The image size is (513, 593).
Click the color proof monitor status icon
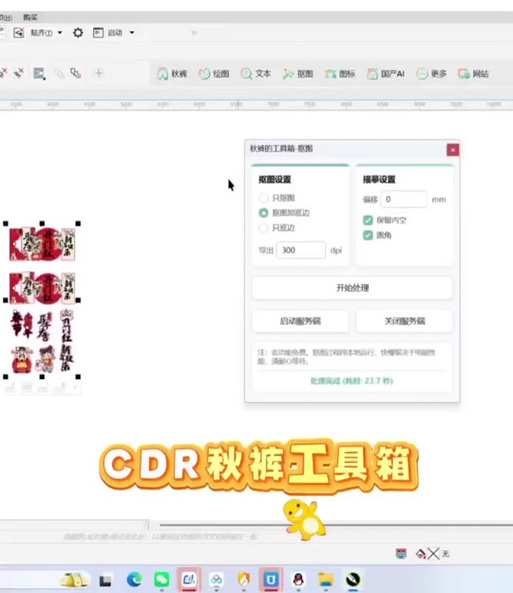(401, 554)
